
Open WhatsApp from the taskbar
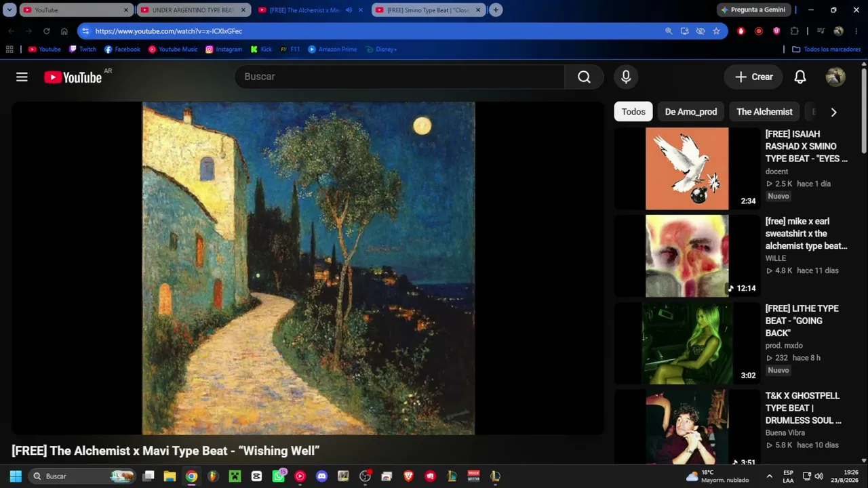pos(279,476)
